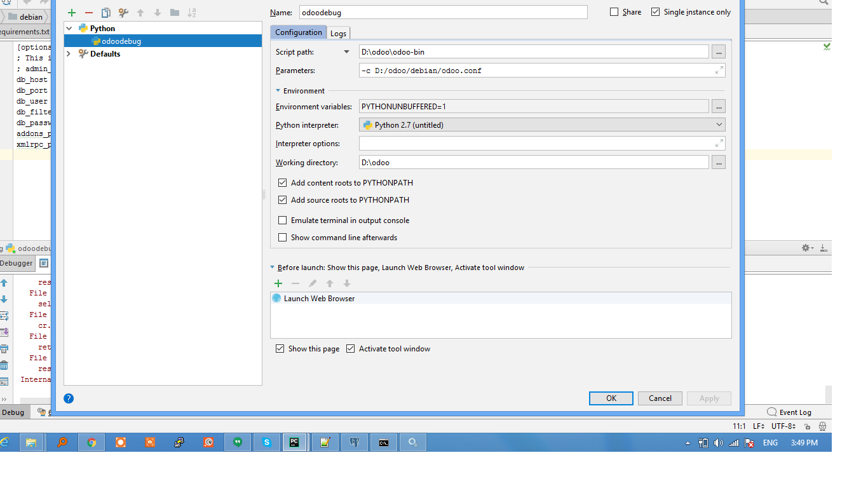Viewport: 868px width, 488px height.
Task: Move the configuration down in the list toolbar
Action: pyautogui.click(x=158, y=13)
